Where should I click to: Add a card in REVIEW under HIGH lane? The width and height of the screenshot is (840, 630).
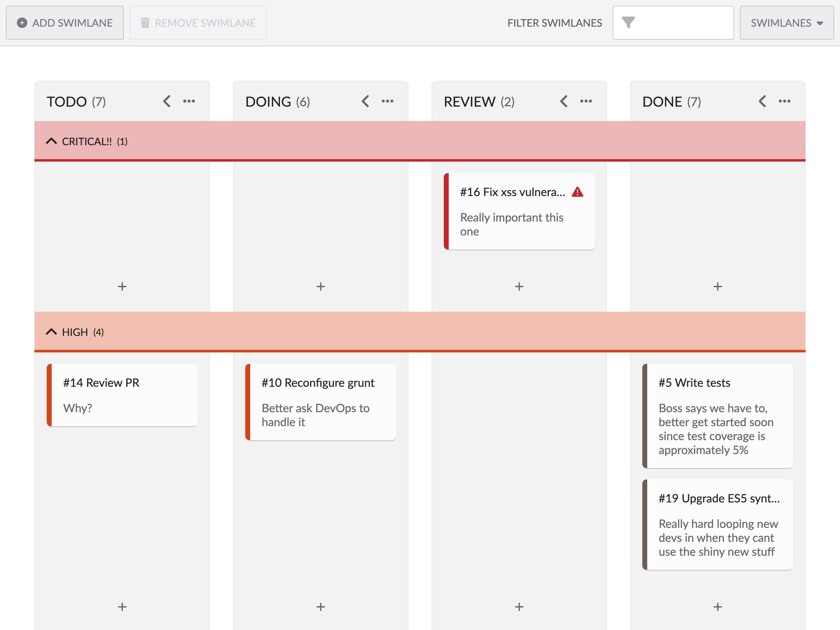(519, 607)
